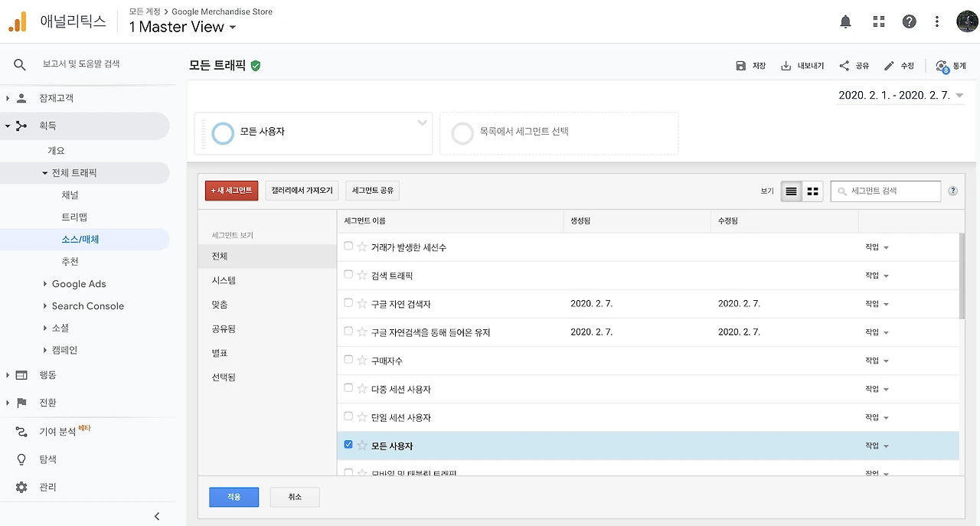Click the 수정 pencil edit icon

[x=889, y=66]
